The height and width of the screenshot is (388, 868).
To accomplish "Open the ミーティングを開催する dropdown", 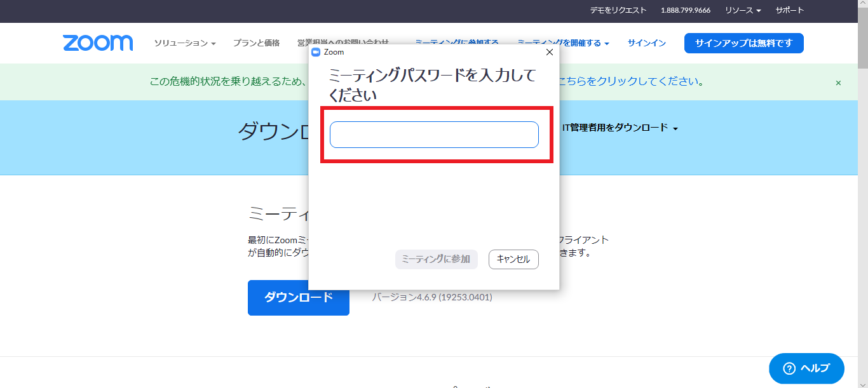I will [563, 43].
